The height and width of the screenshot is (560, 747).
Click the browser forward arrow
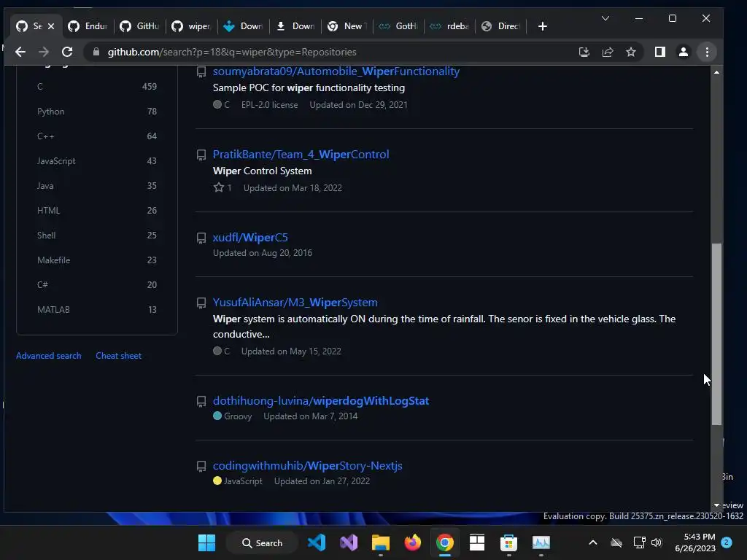[44, 52]
